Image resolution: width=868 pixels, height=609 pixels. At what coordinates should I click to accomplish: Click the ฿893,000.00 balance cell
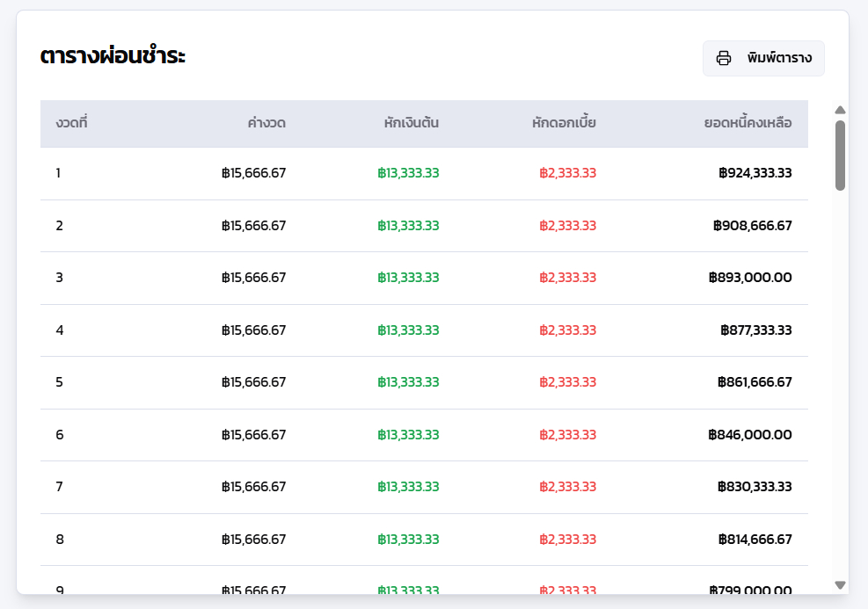click(749, 278)
